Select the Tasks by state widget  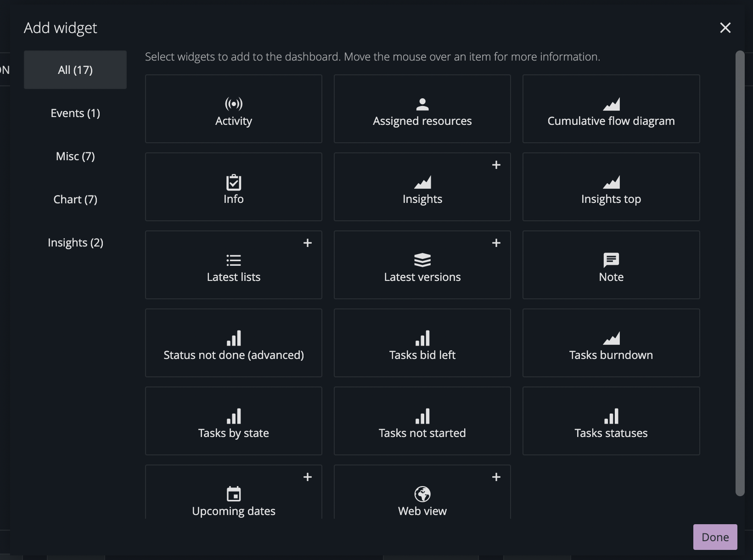point(233,421)
